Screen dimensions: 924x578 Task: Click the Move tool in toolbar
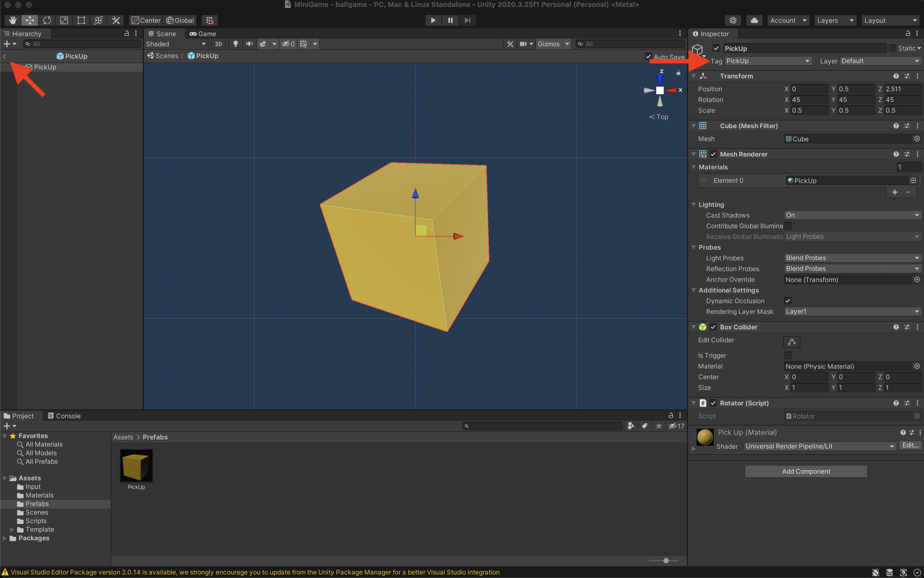tap(29, 20)
